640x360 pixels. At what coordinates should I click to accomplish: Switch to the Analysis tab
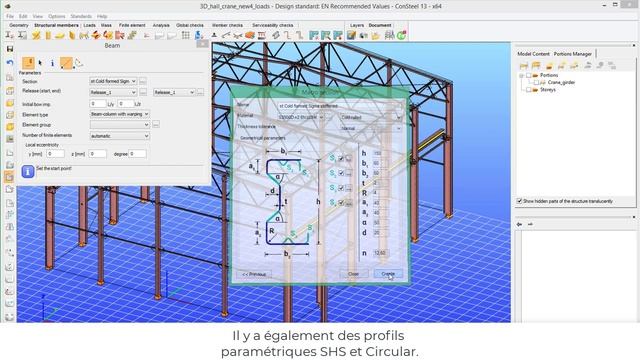161,25
